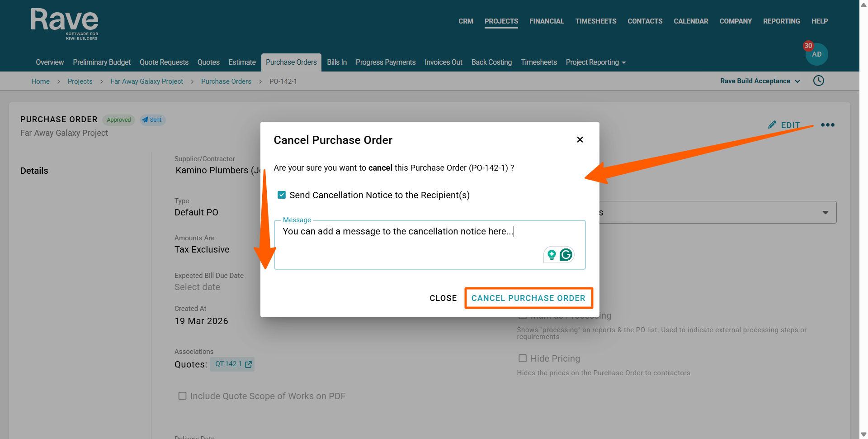Image resolution: width=868 pixels, height=439 pixels.
Task: Open QT-142-1 quote external link icon
Action: click(248, 364)
